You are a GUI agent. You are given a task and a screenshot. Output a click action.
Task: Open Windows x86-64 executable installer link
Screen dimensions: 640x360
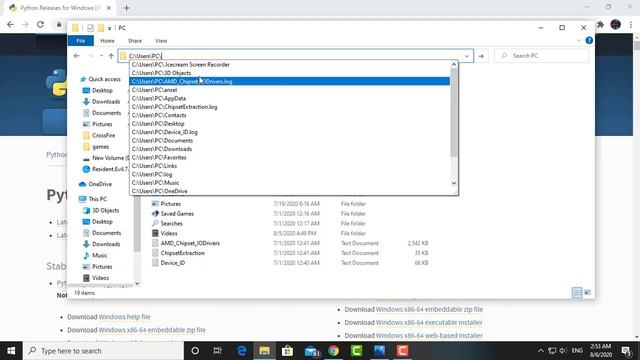tap(429, 322)
